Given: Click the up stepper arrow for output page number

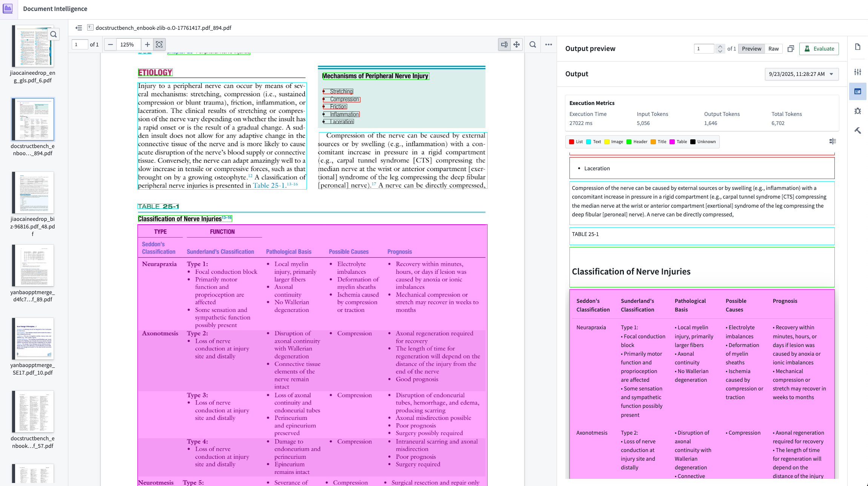Looking at the screenshot, I should pos(719,46).
